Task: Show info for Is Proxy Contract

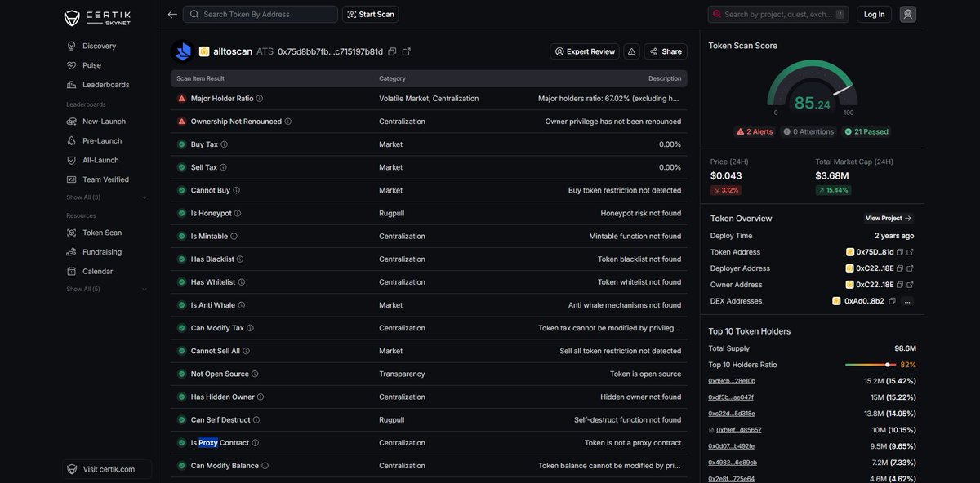Action: 255,443
